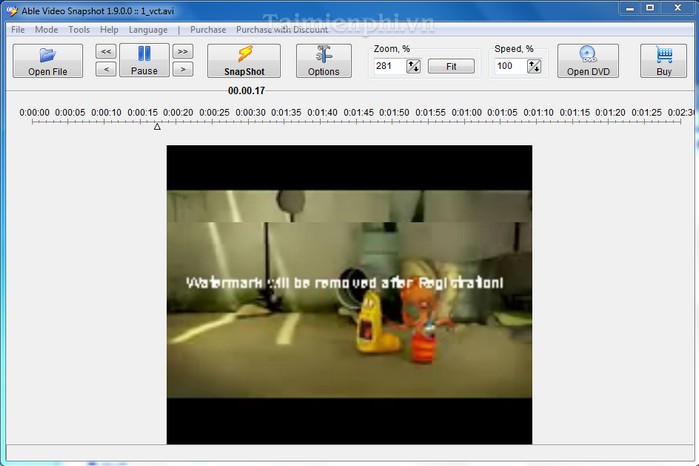699x466 pixels.
Task: Minimize the Able Video Snapshot window
Action: coord(630,8)
